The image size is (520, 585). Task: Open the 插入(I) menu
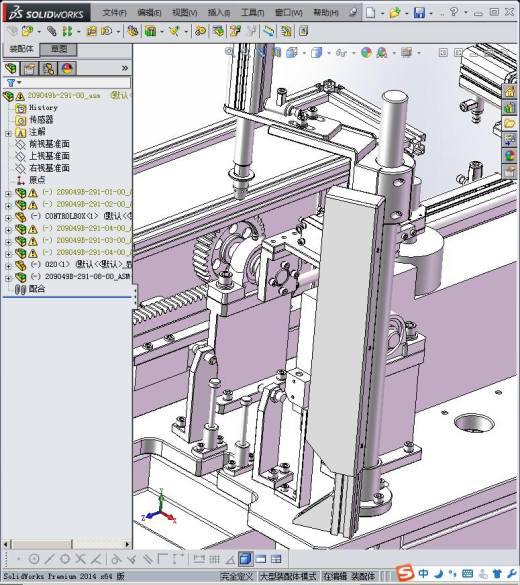pos(219,13)
